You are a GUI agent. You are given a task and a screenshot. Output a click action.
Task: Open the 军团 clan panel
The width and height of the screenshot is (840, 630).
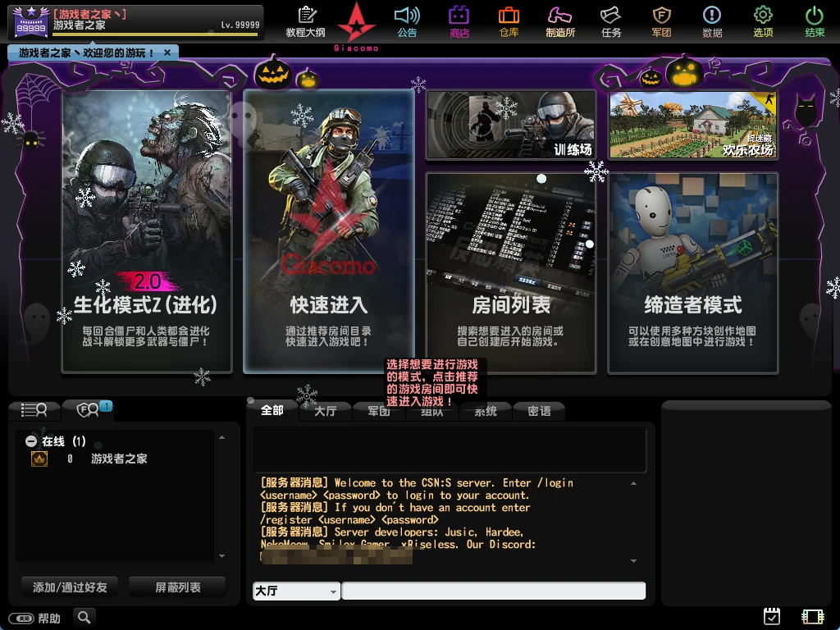click(x=661, y=22)
